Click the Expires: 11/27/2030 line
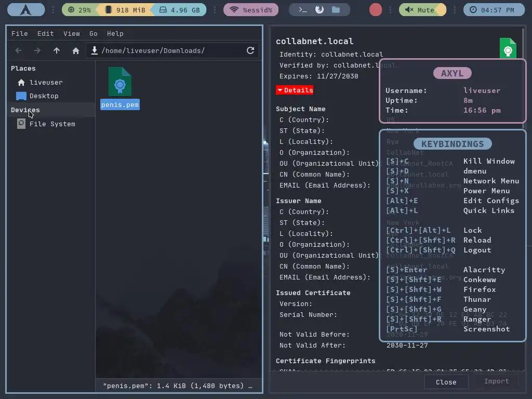532x399 pixels. pyautogui.click(x=318, y=76)
